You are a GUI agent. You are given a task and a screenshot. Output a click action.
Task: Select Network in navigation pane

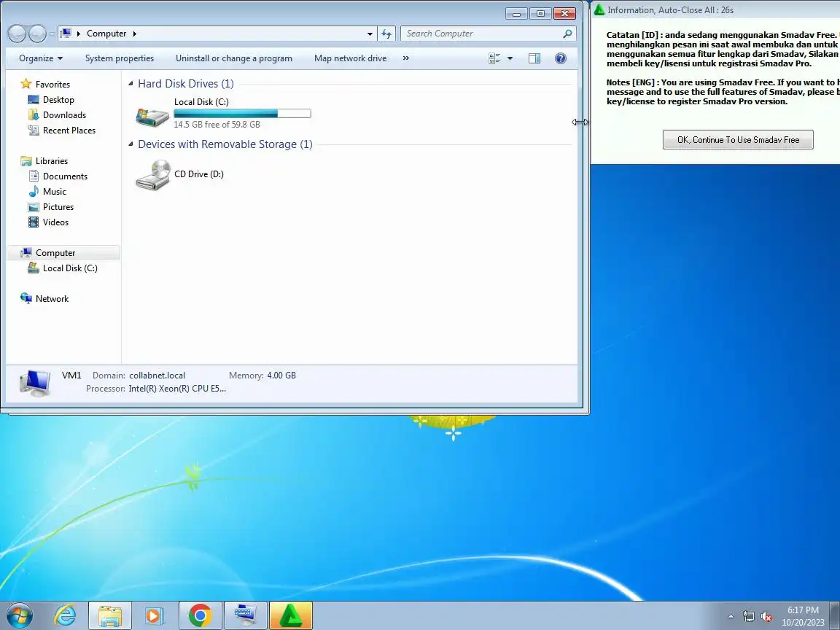(52, 299)
